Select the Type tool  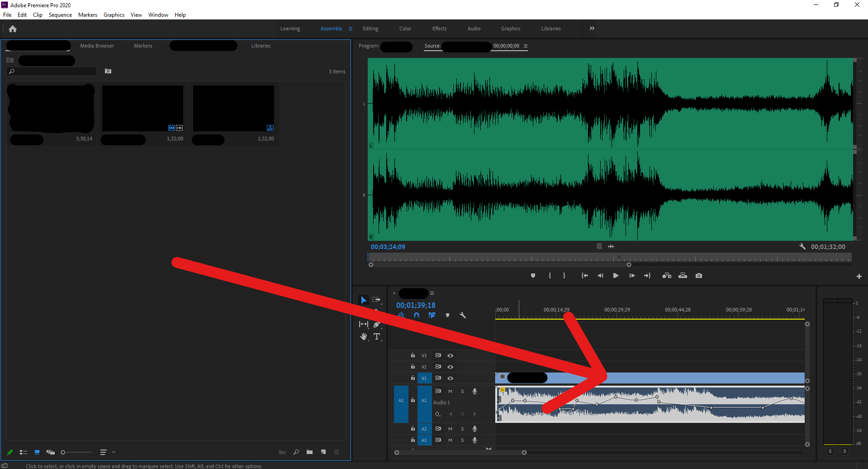pyautogui.click(x=377, y=336)
